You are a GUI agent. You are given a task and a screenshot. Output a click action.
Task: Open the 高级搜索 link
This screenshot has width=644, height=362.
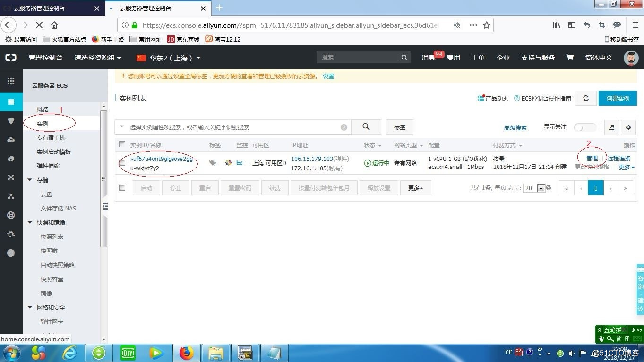click(x=515, y=127)
